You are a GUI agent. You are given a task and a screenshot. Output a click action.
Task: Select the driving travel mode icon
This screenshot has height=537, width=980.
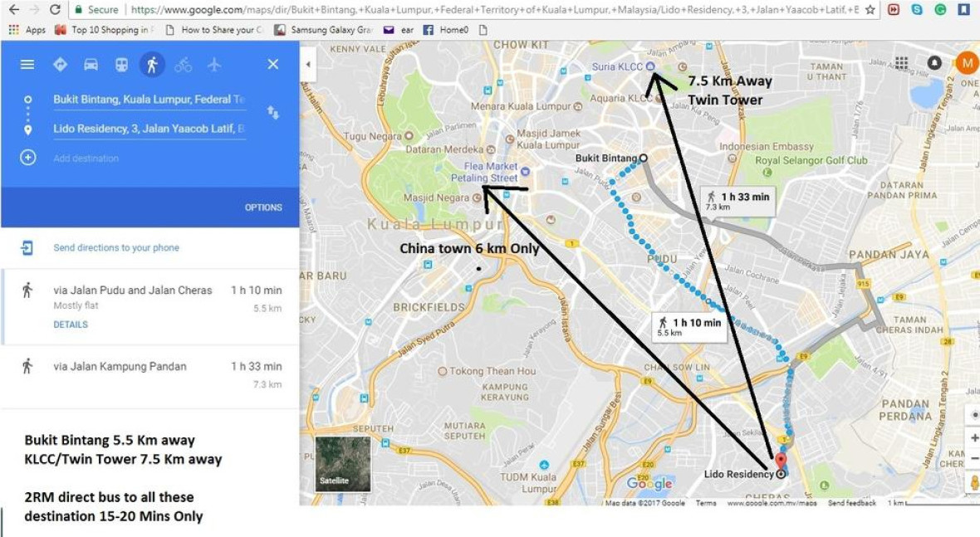(91, 64)
